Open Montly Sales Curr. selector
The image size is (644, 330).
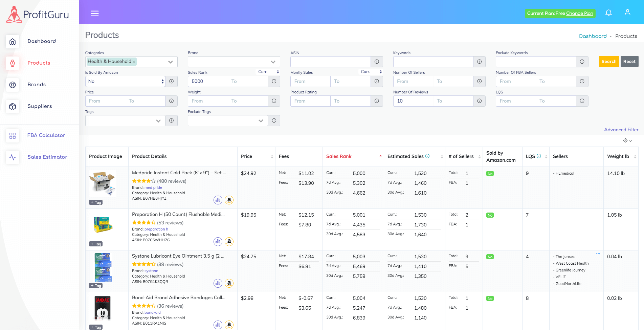[x=371, y=72]
